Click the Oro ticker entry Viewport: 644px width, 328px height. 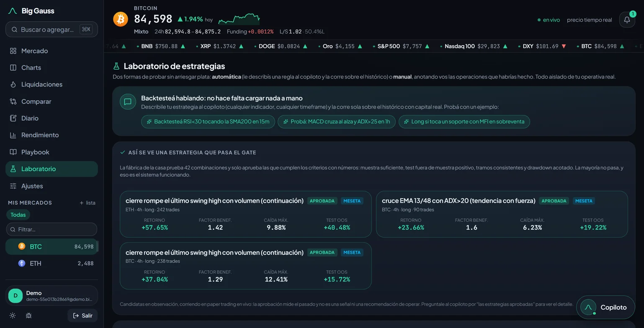click(340, 46)
